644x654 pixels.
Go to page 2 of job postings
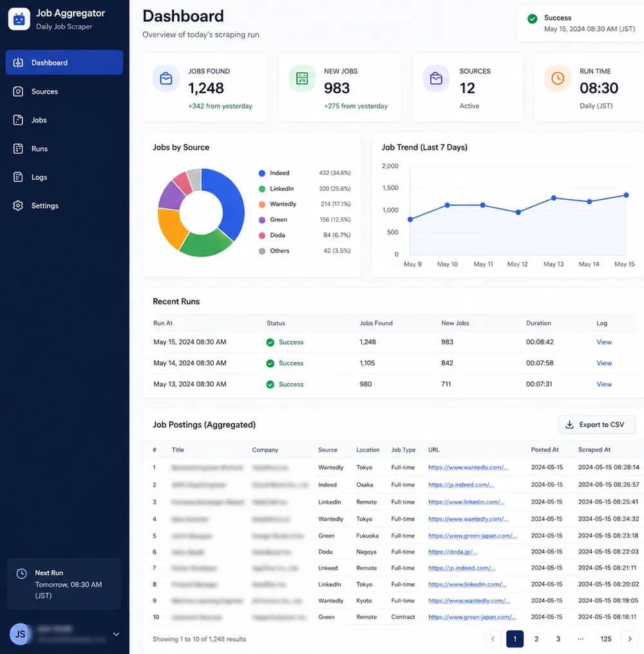click(x=536, y=639)
